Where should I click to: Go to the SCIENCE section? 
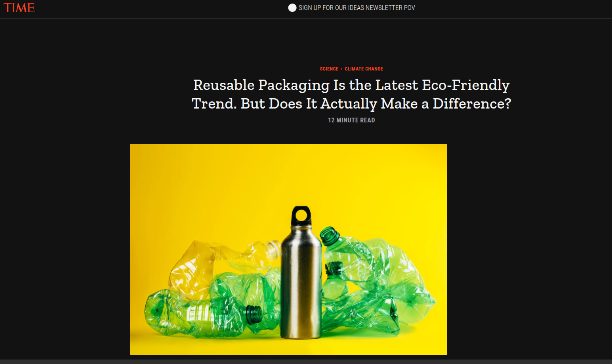(x=329, y=69)
